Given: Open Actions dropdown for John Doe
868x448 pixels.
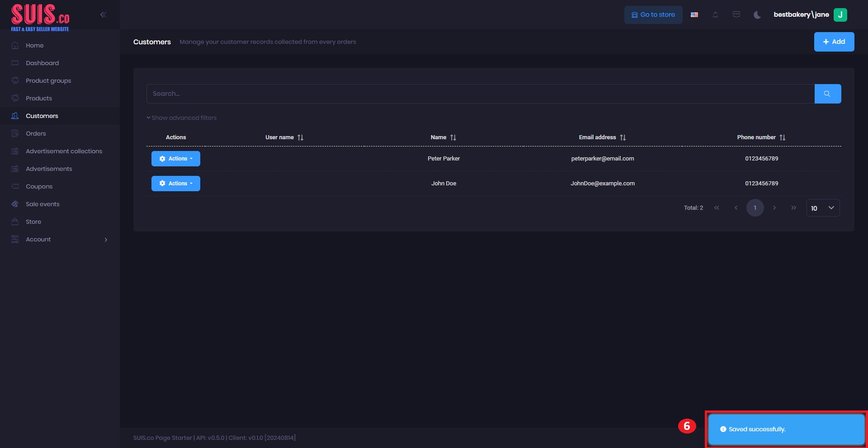Looking at the screenshot, I should click(x=176, y=184).
